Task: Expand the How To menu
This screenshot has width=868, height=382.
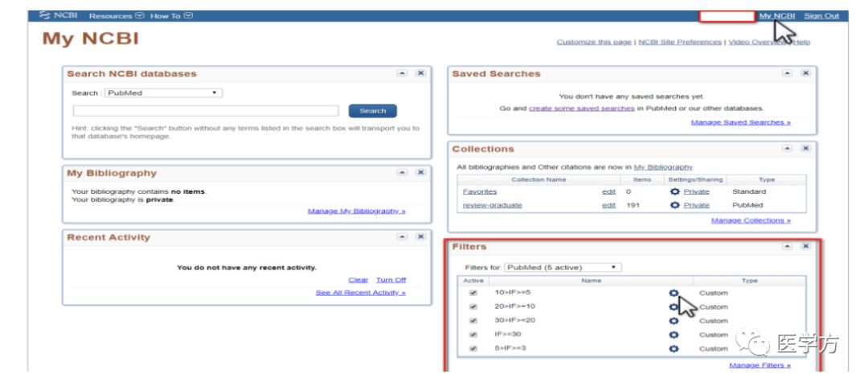Action: point(171,15)
